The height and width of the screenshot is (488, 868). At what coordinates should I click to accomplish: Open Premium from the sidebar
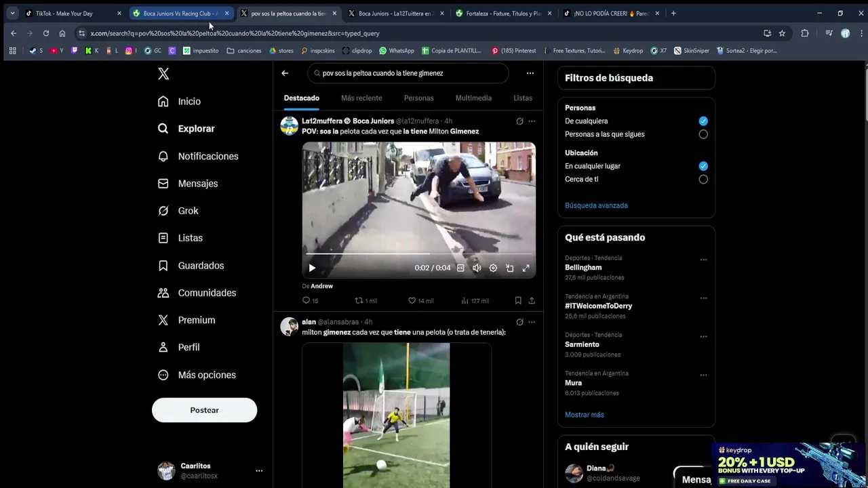pyautogui.click(x=186, y=320)
